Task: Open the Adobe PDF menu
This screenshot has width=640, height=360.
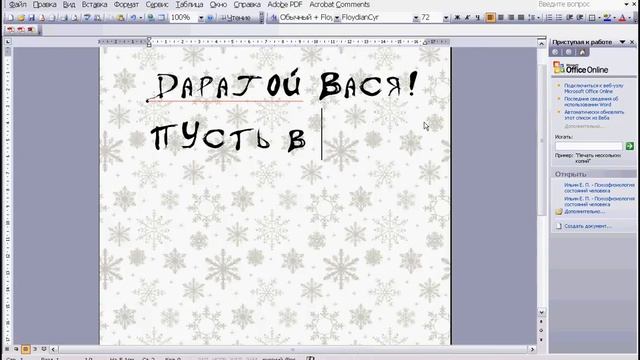Action: coord(284,4)
